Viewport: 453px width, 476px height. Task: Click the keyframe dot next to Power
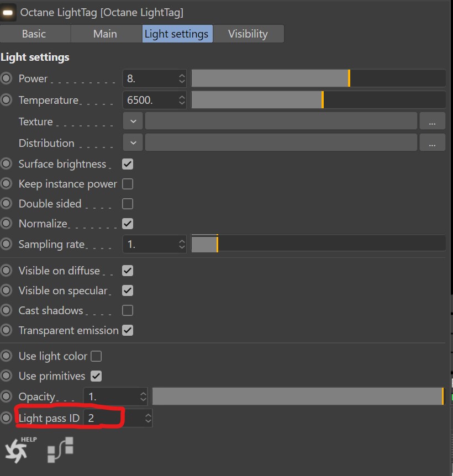(6, 78)
